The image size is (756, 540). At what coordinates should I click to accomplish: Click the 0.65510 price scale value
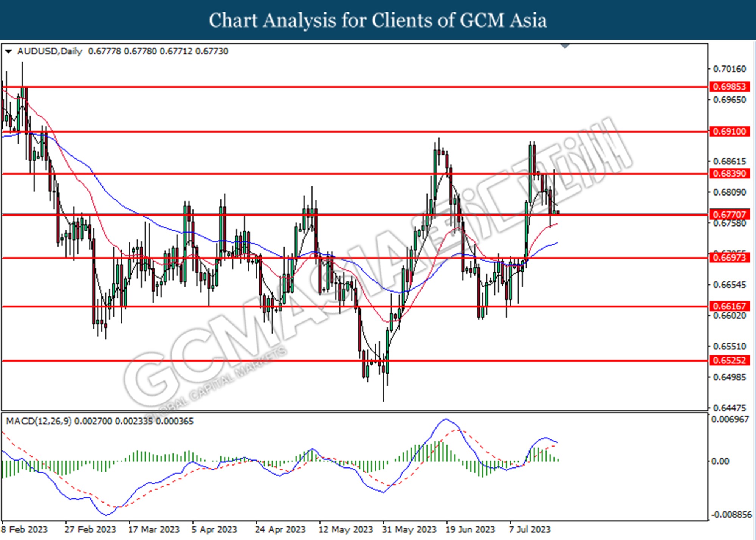[x=730, y=346]
